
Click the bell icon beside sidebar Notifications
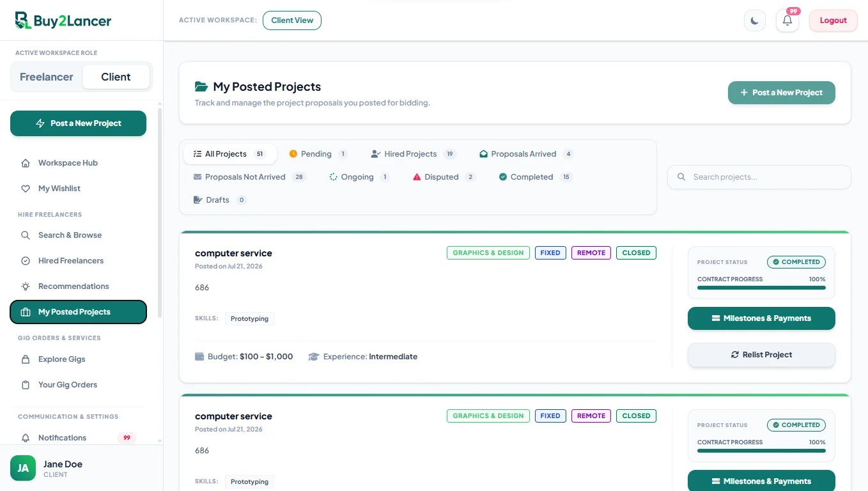point(26,438)
